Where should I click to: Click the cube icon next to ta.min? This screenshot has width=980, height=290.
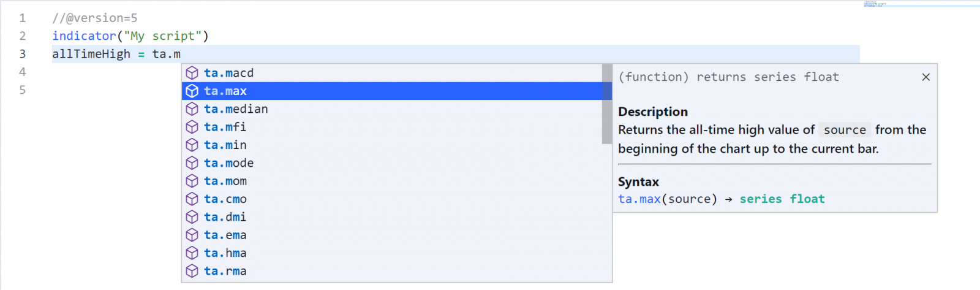pyautogui.click(x=192, y=145)
